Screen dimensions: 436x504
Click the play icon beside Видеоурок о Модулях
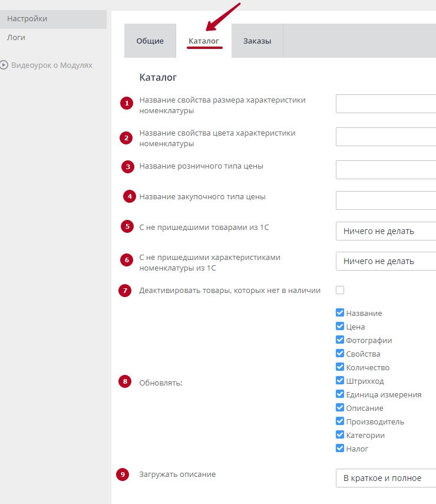[x=4, y=65]
